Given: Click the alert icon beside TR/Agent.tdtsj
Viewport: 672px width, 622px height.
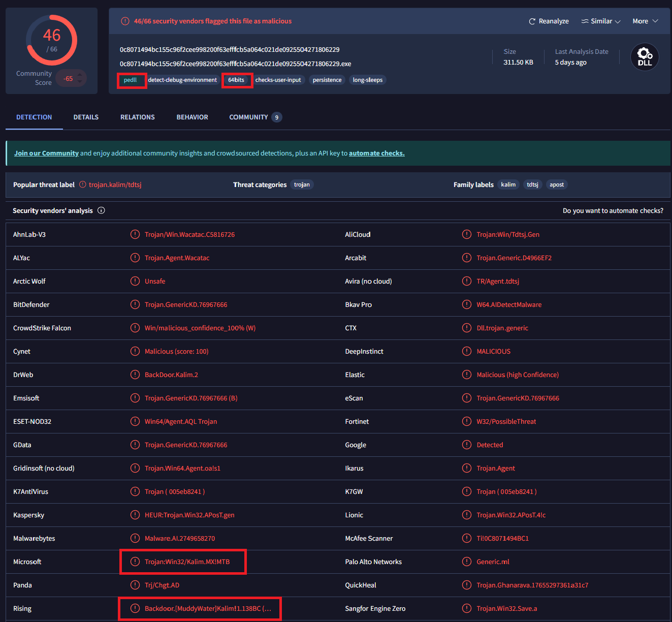Looking at the screenshot, I should [467, 281].
